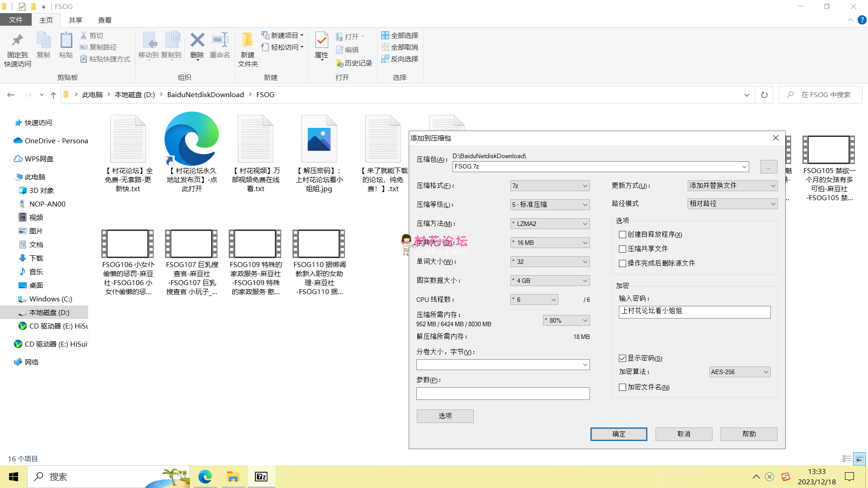Click the 确定 OK button
Viewport: 868px width, 488px height.
618,434
